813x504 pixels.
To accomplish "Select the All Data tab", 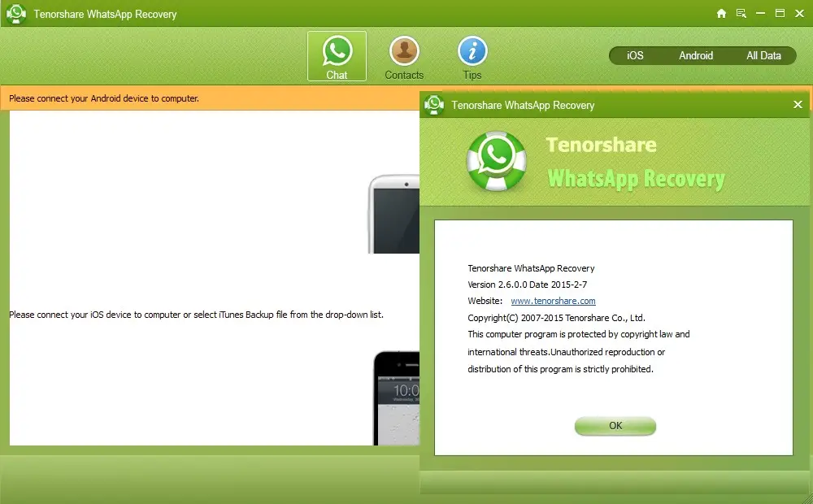I will (763, 55).
